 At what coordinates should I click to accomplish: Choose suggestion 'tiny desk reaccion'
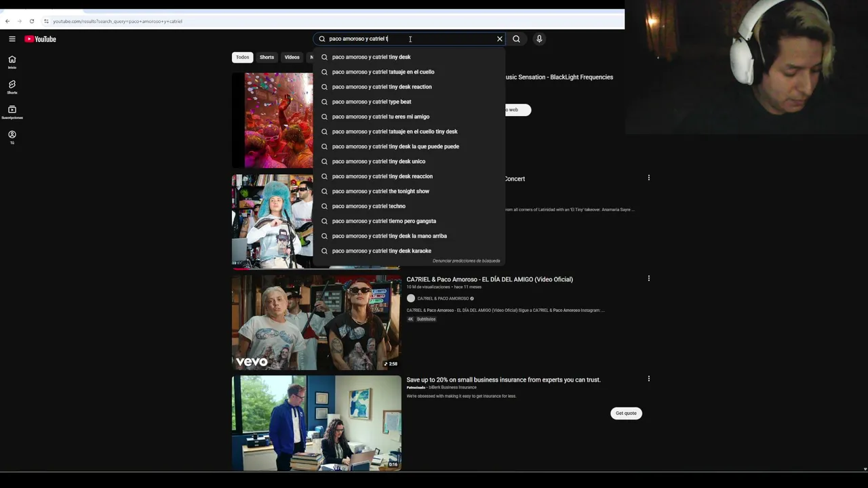pyautogui.click(x=410, y=176)
